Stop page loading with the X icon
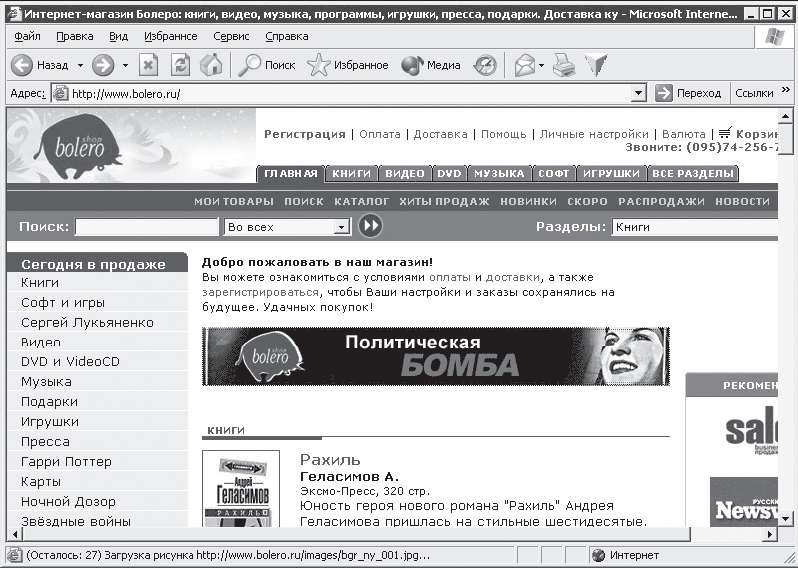798x568 pixels. pos(149,65)
